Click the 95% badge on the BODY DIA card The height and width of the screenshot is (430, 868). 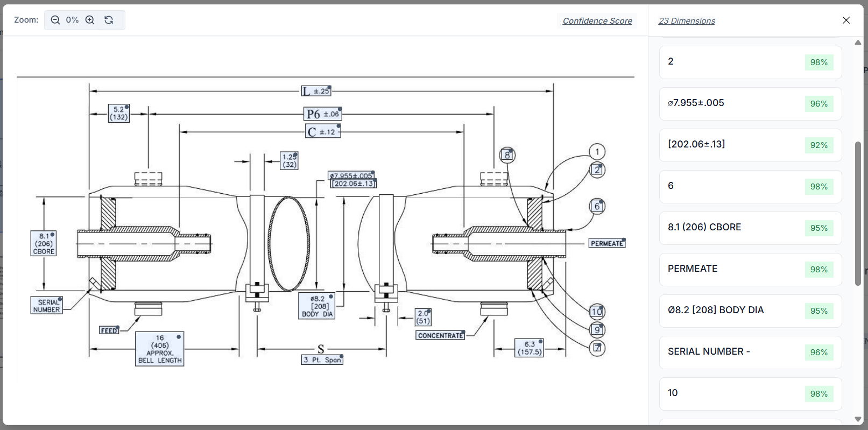click(819, 311)
